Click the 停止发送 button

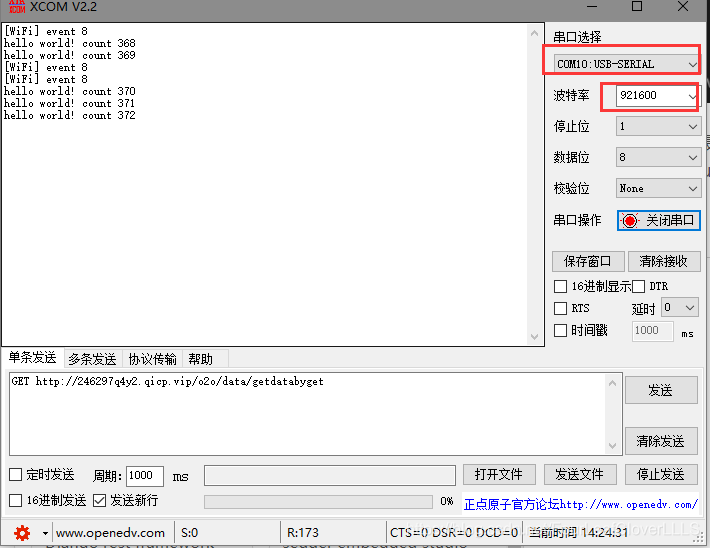pos(661,475)
